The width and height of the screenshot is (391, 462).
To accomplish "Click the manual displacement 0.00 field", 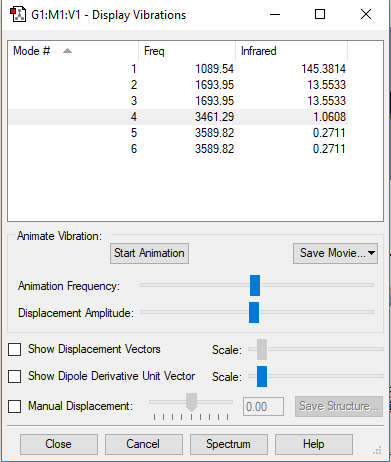I will click(x=263, y=406).
